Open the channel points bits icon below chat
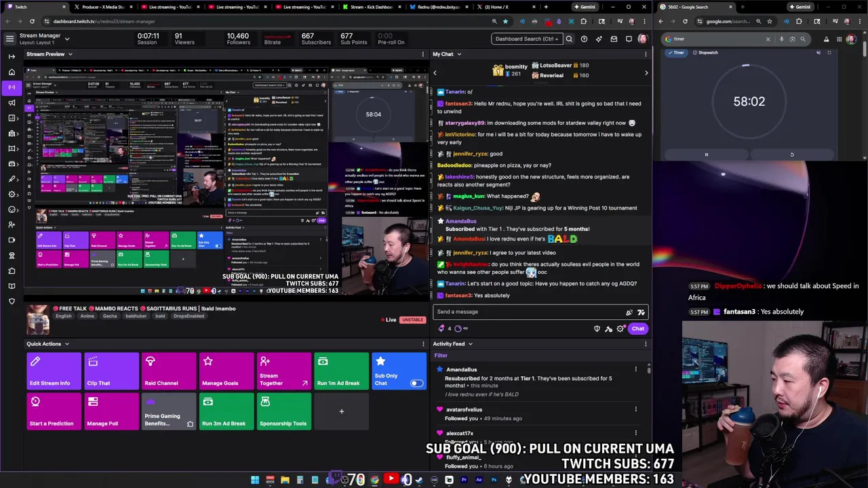The width and height of the screenshot is (868, 488). (441, 329)
